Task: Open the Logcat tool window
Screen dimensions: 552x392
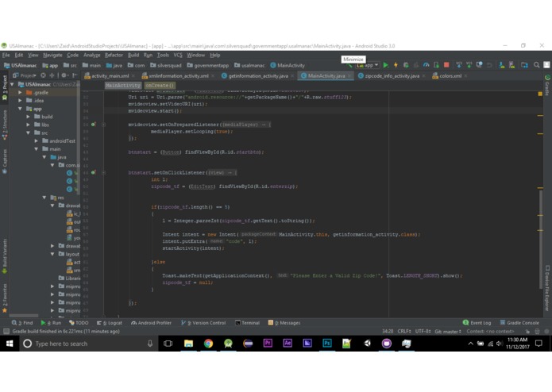Action: click(x=110, y=323)
